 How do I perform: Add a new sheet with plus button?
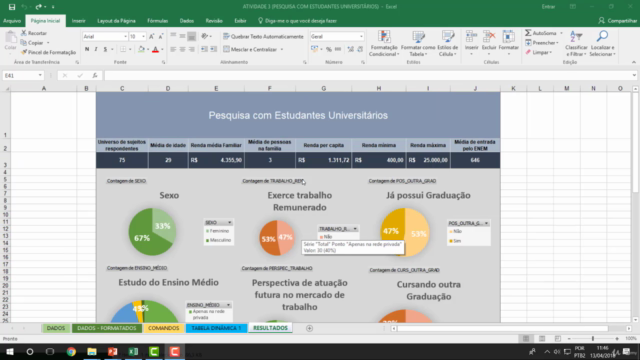click(x=309, y=328)
